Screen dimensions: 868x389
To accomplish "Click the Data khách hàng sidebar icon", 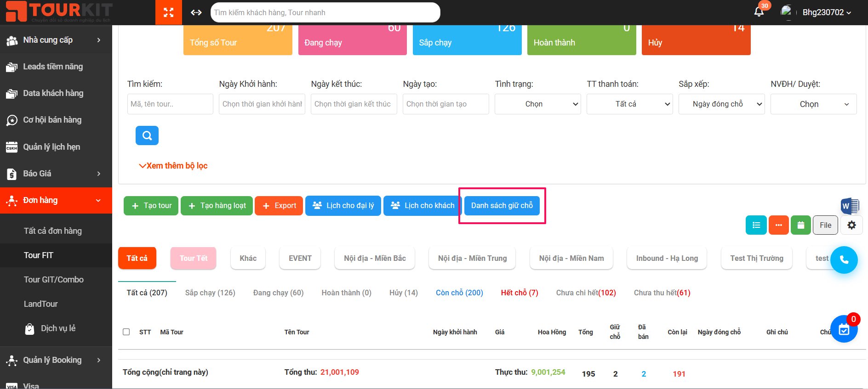I will pos(11,94).
